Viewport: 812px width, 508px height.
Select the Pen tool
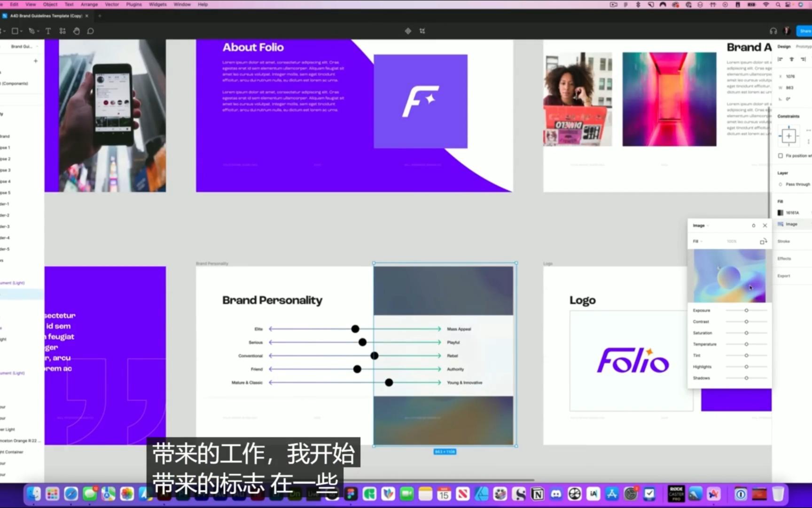click(x=31, y=31)
